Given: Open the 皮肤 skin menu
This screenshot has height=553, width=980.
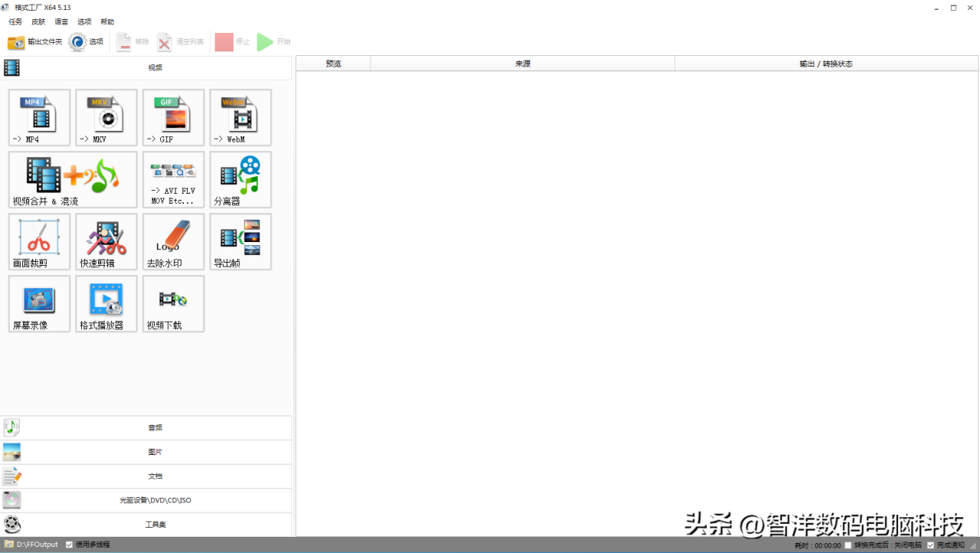Looking at the screenshot, I should (x=38, y=21).
